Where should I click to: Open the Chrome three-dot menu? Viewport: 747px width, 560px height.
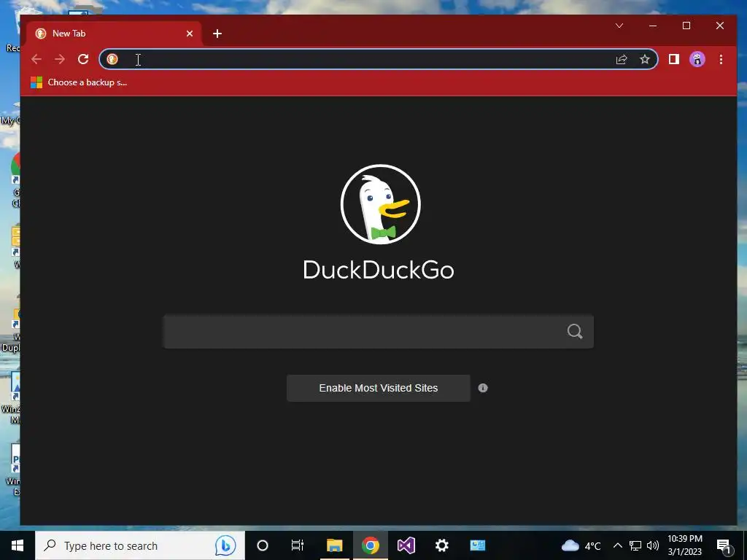[721, 59]
